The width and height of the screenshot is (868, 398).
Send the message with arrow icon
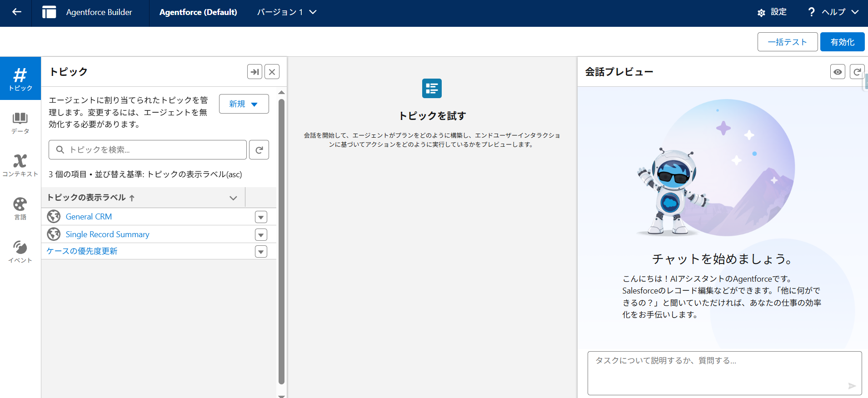[852, 386]
